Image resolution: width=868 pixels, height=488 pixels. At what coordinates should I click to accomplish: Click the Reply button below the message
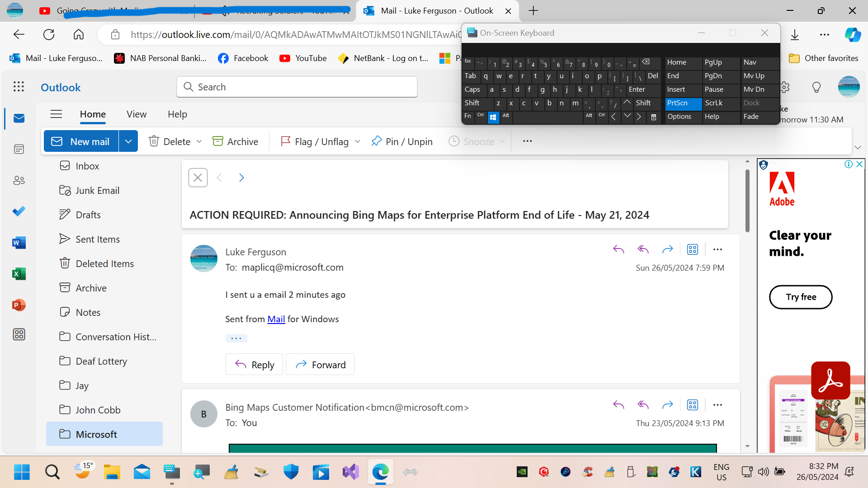(254, 365)
